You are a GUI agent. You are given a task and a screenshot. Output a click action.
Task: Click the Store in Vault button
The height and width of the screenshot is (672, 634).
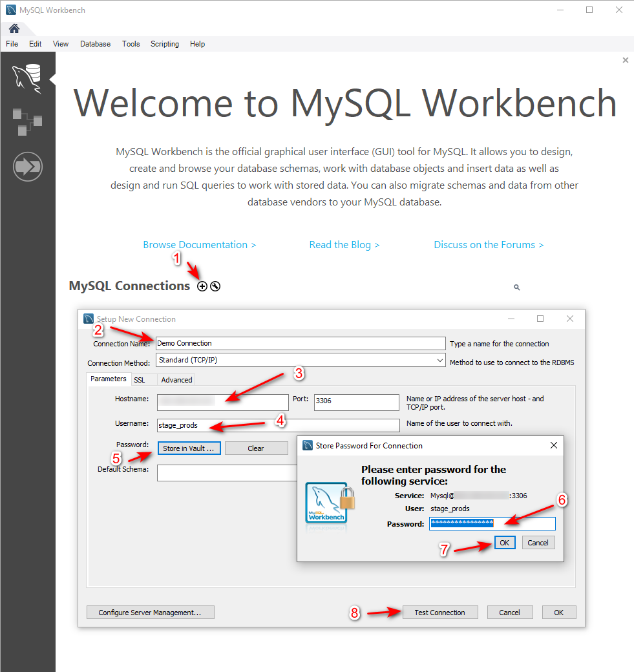(x=189, y=448)
